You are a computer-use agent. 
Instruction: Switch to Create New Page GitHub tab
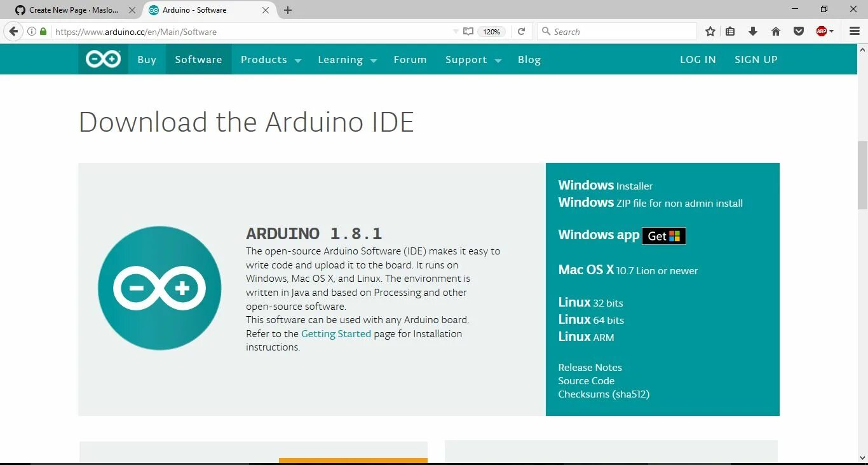(x=75, y=10)
